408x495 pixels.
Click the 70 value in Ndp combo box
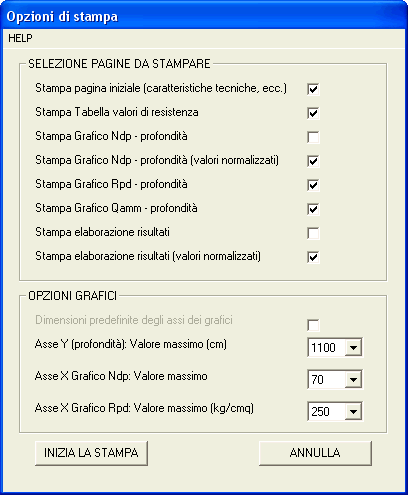tap(326, 380)
